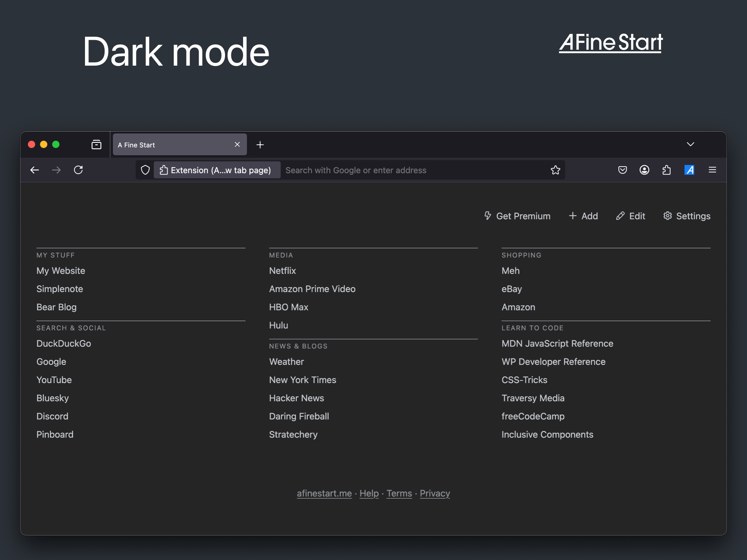Open the Bear Blog link
The height and width of the screenshot is (560, 747).
tap(56, 307)
